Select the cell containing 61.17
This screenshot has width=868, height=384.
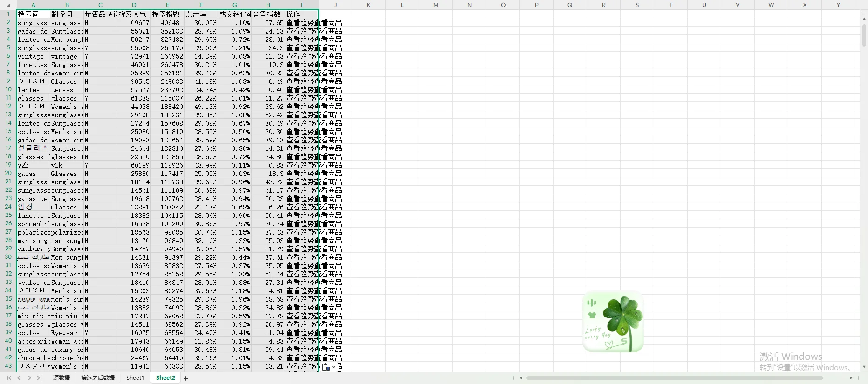268,190
